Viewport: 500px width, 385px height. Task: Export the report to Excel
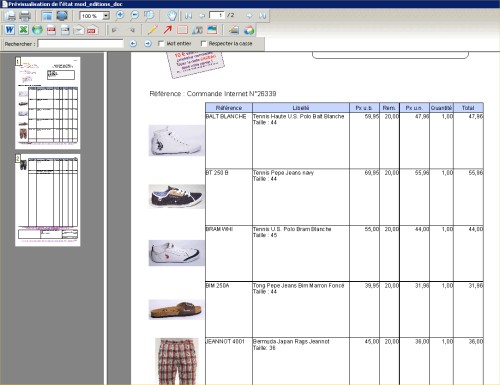23,30
